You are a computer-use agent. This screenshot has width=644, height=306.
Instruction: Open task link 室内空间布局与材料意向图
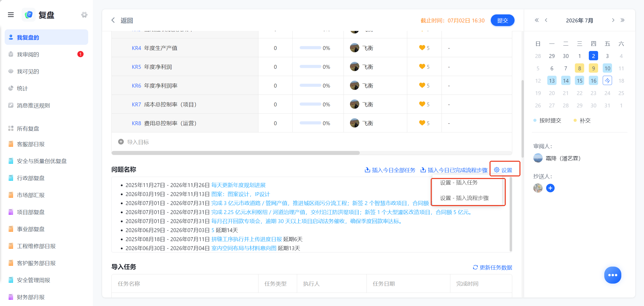coord(244,248)
